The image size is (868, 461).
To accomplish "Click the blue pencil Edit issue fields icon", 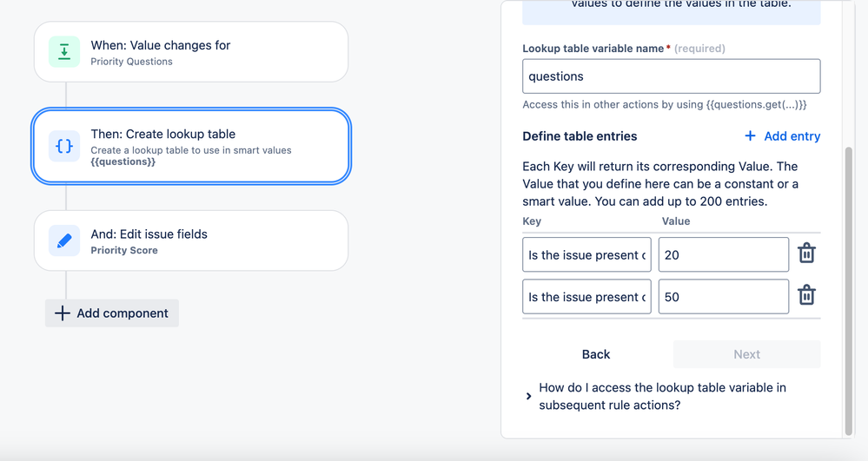I will [x=64, y=240].
